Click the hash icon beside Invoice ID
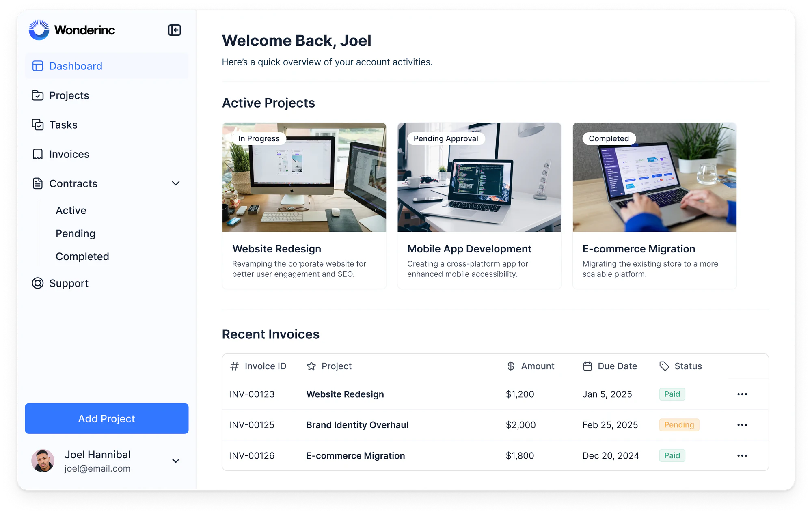Screen dimensions: 812x515 click(x=234, y=366)
